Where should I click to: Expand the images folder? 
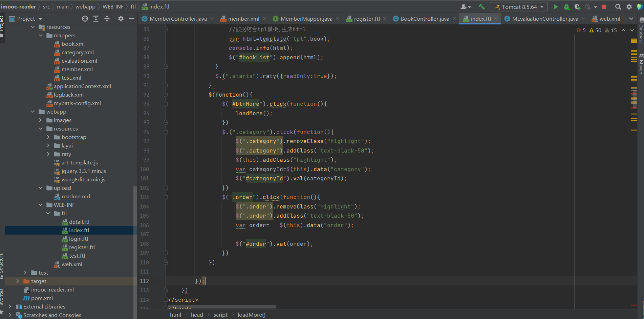(41, 120)
